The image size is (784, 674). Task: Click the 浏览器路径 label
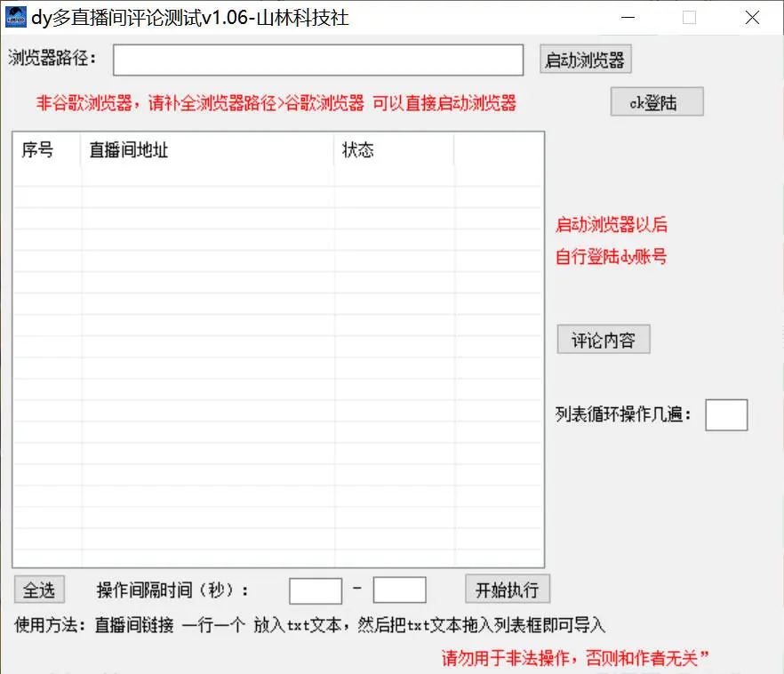[52, 58]
